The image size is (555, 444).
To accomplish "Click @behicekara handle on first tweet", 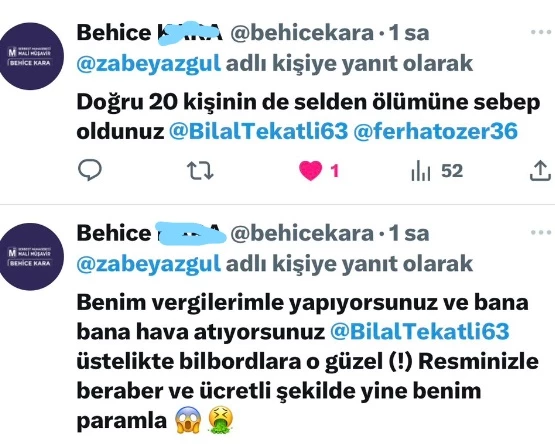I will [302, 33].
